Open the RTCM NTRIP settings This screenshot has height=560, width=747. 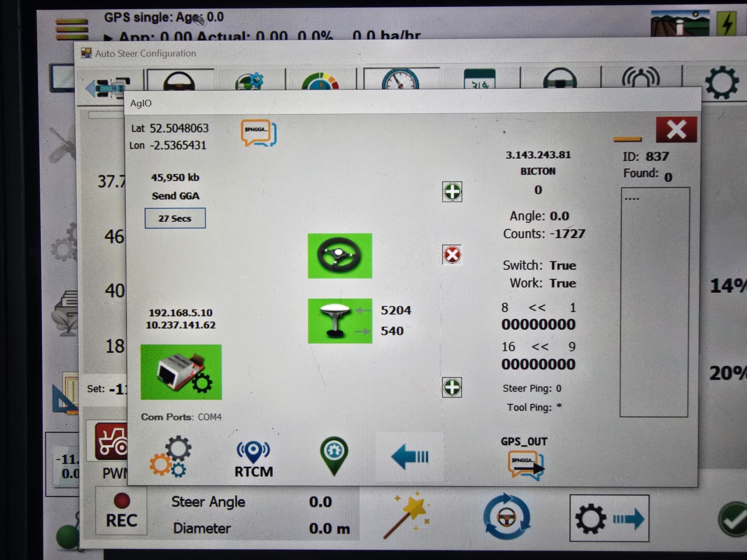(254, 458)
